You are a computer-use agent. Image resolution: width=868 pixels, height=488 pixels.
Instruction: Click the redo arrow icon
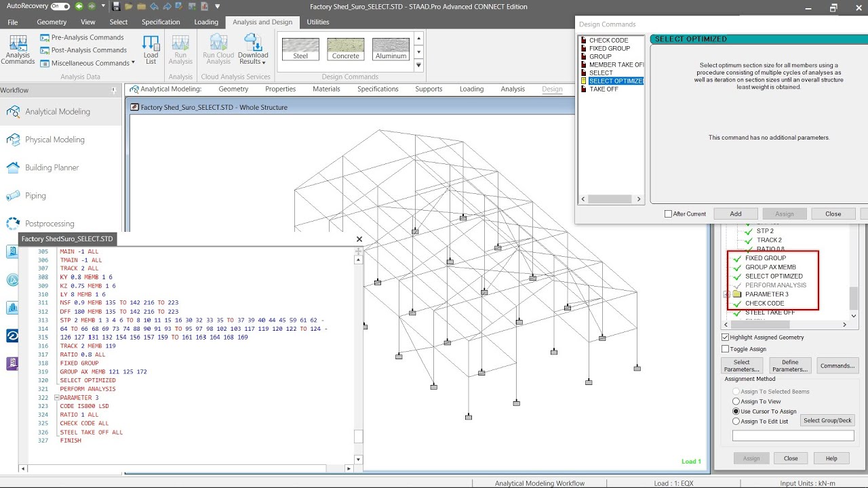point(166,7)
